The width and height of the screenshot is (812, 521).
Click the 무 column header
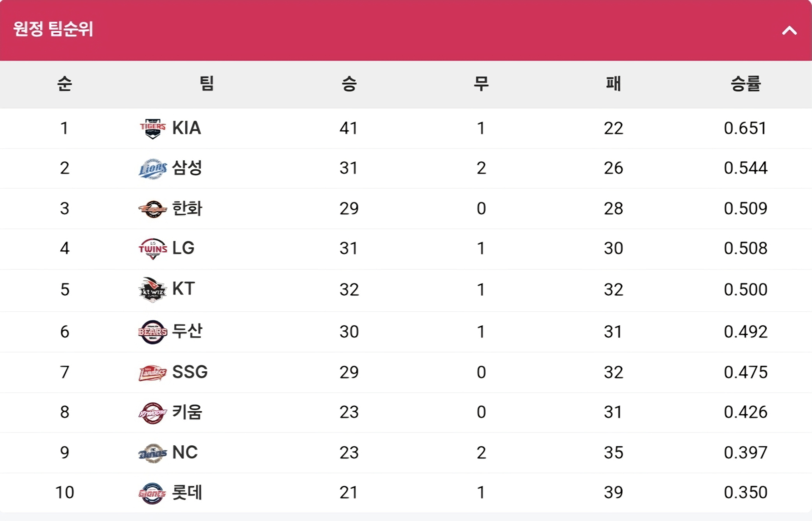coord(481,83)
